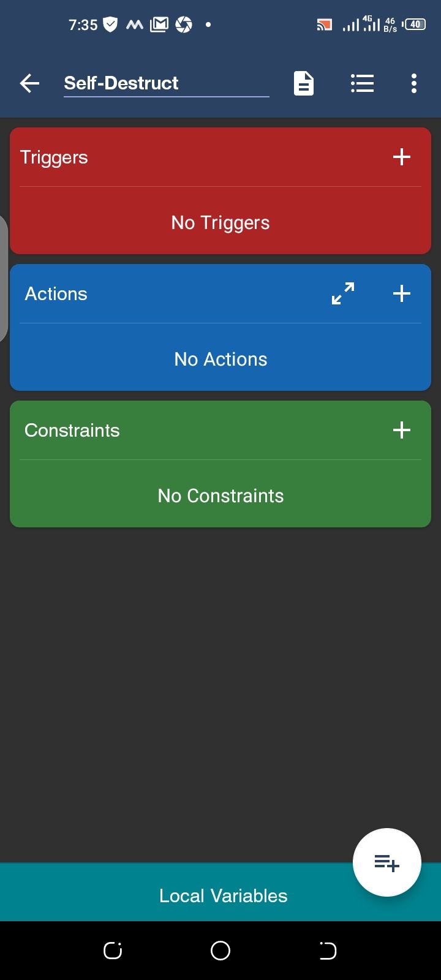441x980 pixels.
Task: Tap the floating add-to-list button
Action: pos(386,862)
